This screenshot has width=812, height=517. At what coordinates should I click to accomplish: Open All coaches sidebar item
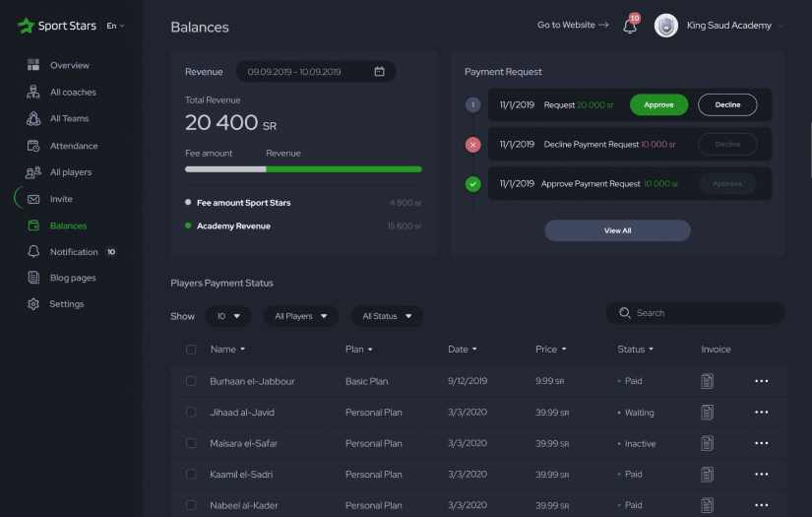click(x=73, y=93)
